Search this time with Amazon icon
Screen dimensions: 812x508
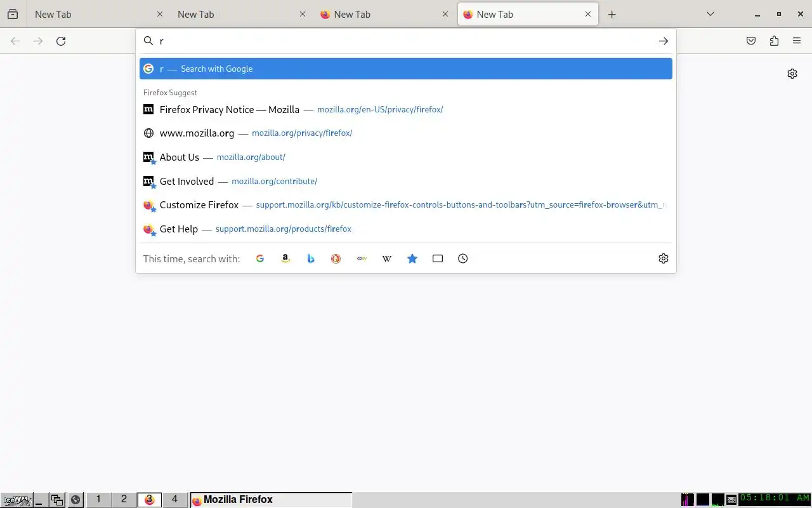pos(285,258)
